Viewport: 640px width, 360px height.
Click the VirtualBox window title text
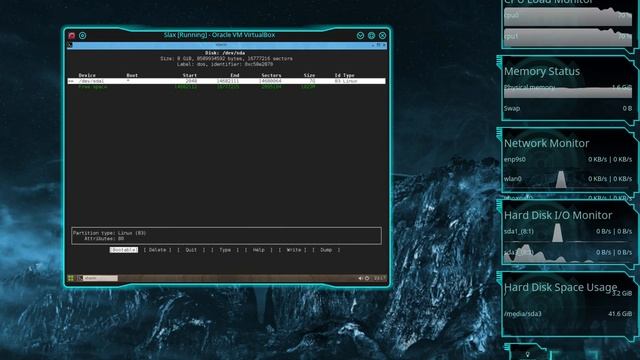coord(219,35)
